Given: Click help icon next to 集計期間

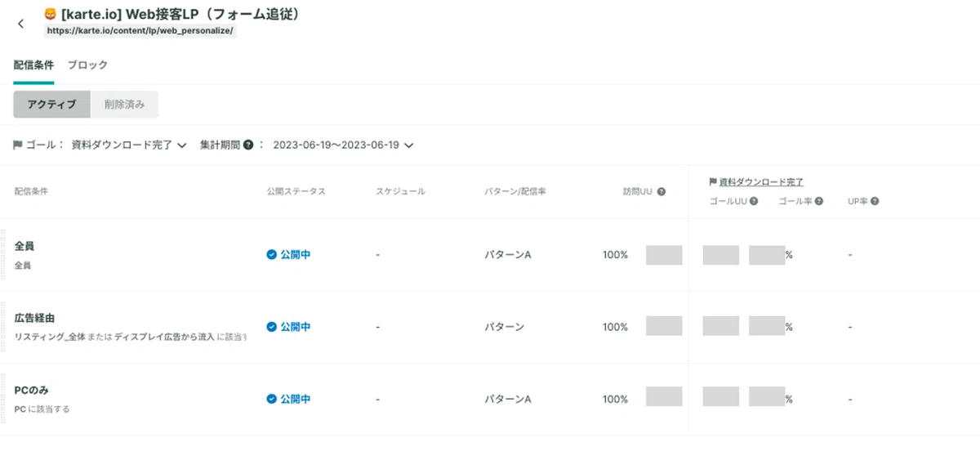Looking at the screenshot, I should coord(247,145).
